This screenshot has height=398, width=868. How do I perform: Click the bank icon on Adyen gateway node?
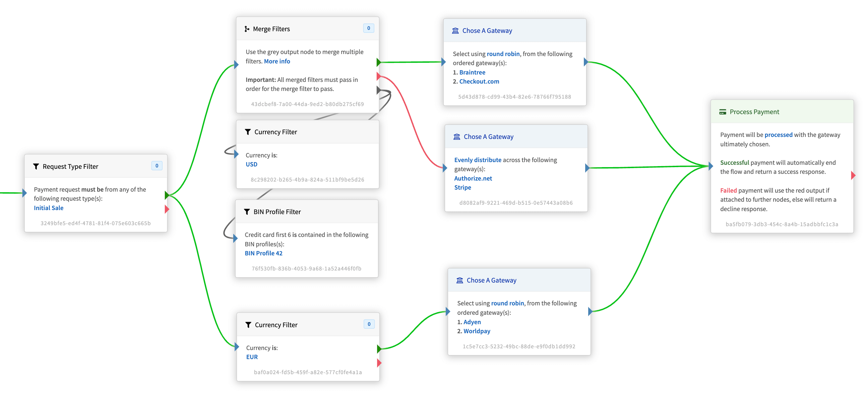[459, 280]
